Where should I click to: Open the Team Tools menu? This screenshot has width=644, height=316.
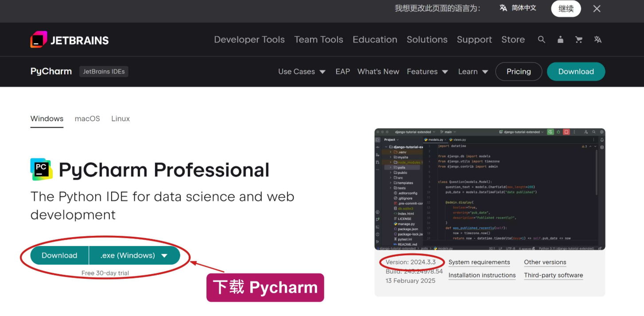pyautogui.click(x=319, y=40)
